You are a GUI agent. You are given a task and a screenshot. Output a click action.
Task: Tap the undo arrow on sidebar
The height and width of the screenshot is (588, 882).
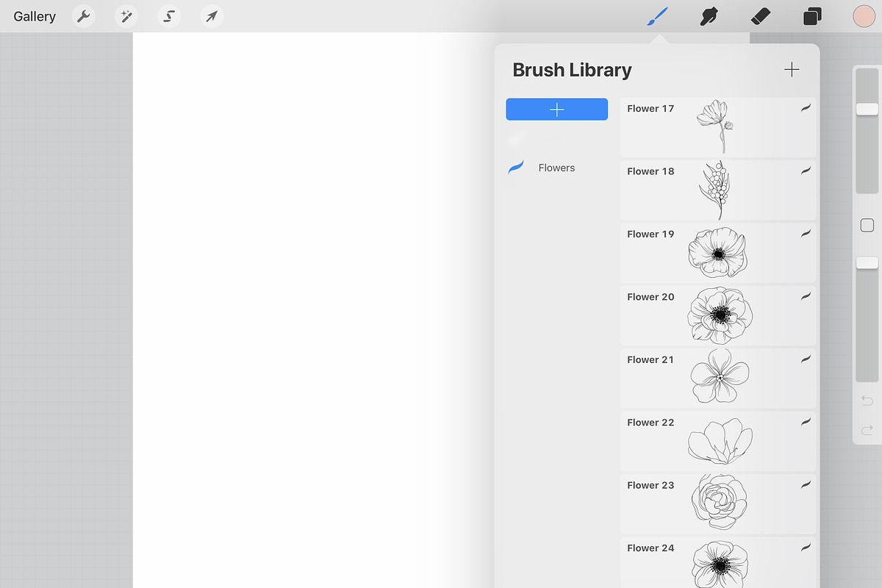pos(867,401)
